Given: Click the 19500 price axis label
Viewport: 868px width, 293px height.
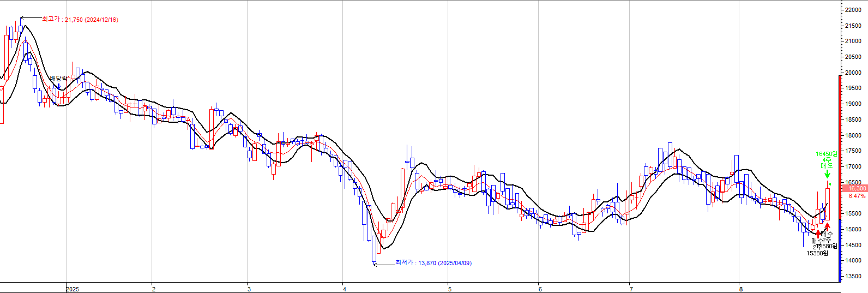Looking at the screenshot, I should pyautogui.click(x=853, y=88).
